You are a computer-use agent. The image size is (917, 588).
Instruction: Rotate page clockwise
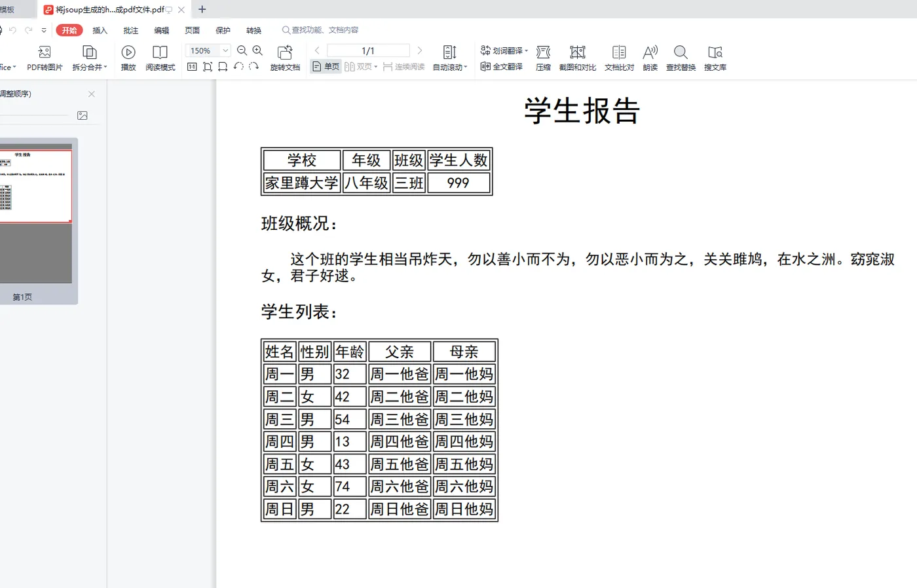(x=254, y=67)
